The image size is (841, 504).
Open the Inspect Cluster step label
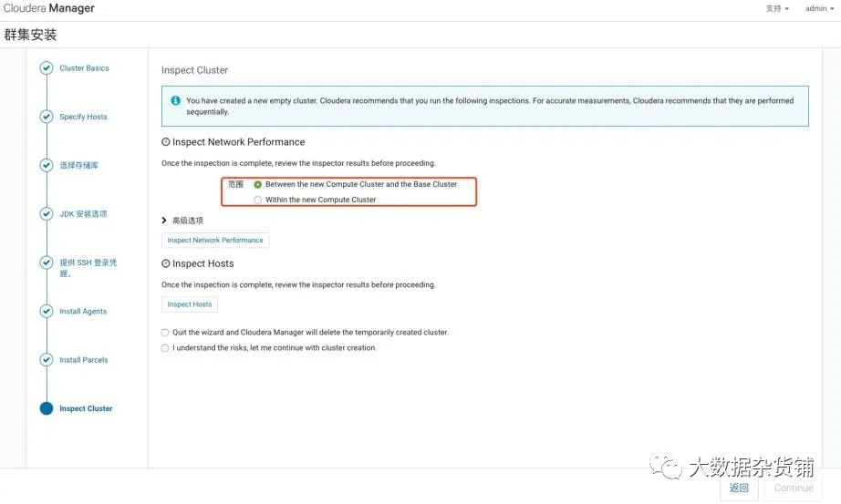(x=86, y=408)
